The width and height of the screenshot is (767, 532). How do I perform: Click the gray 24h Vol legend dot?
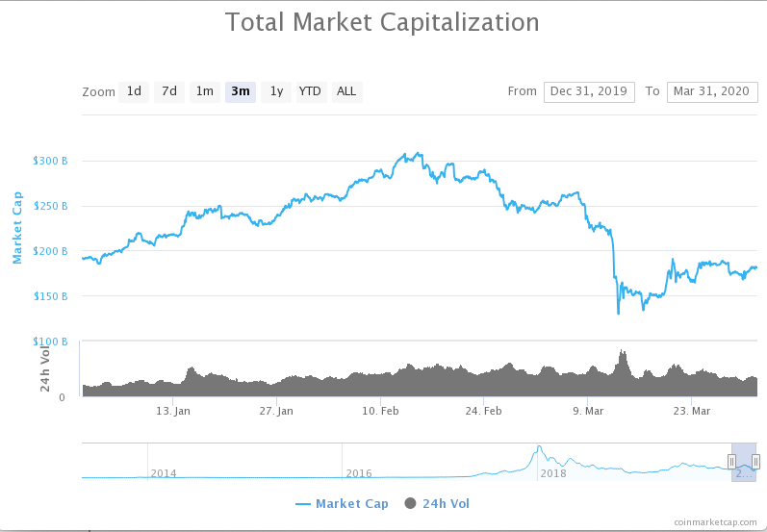click(410, 503)
